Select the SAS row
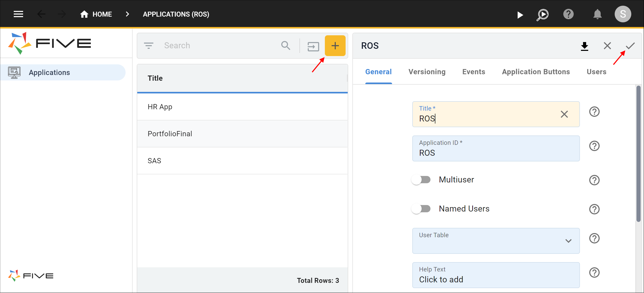The image size is (644, 293). pos(242,161)
